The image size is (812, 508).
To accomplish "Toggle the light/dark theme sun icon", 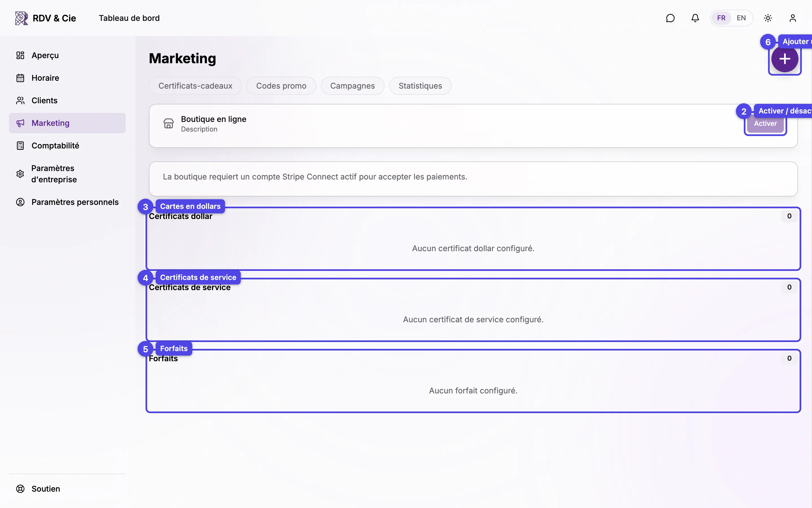I will pos(768,18).
